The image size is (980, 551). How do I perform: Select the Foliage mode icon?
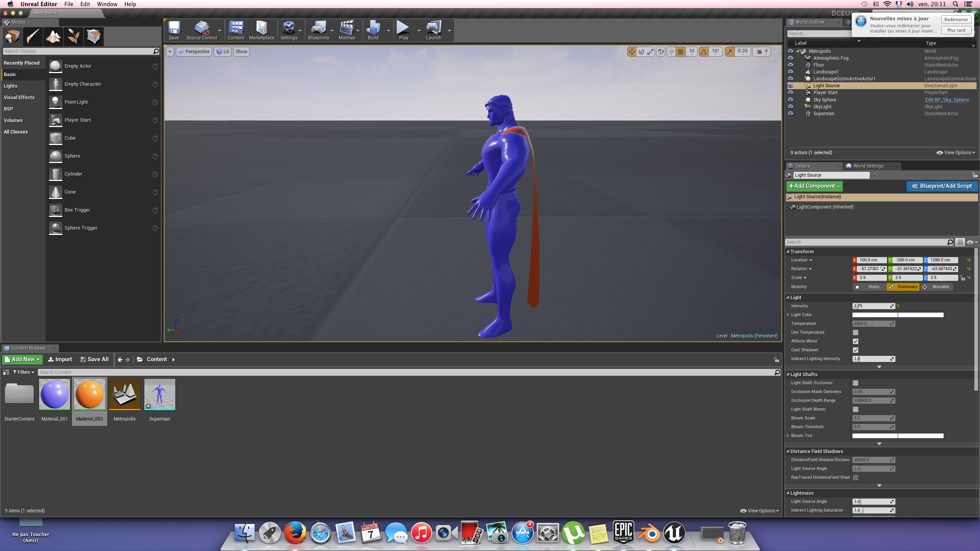[x=73, y=37]
